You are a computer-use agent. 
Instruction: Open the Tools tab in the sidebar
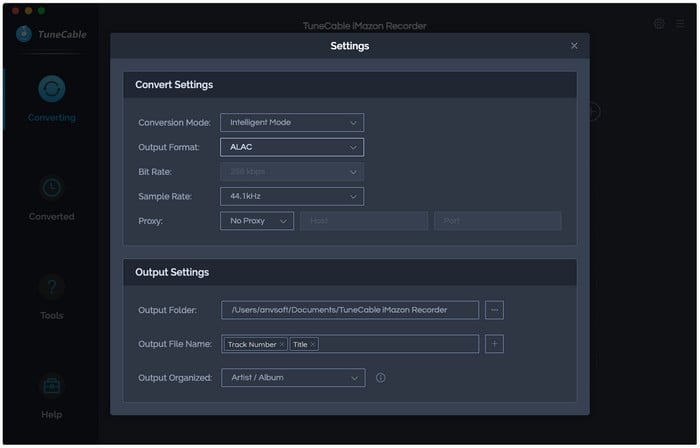pos(52,297)
